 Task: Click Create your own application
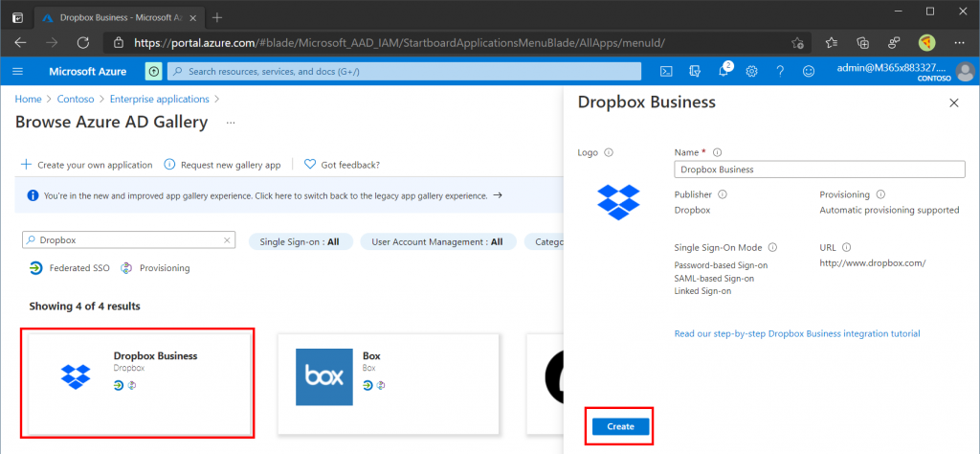coord(87,165)
